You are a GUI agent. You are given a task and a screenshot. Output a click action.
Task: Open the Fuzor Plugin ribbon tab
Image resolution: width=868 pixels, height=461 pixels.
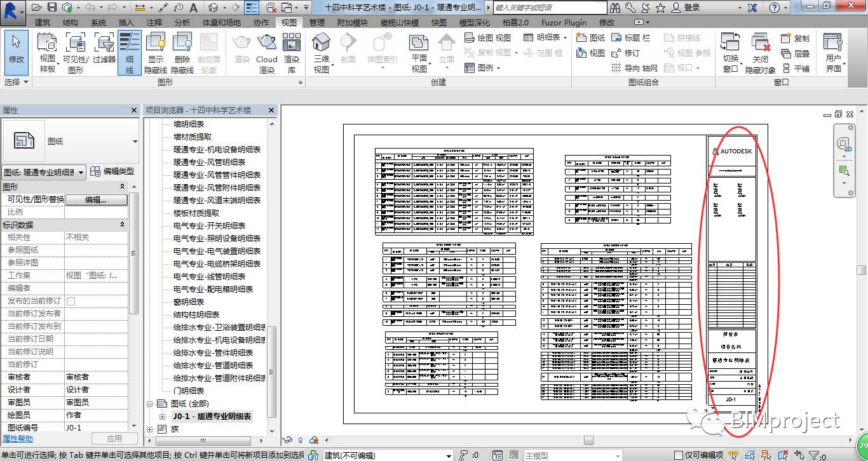pos(564,22)
